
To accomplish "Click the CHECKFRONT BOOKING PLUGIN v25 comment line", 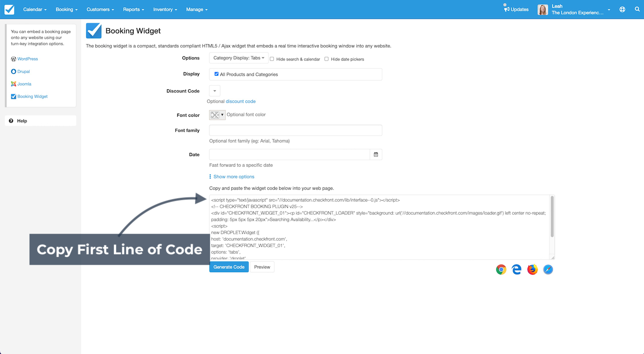I will pyautogui.click(x=257, y=207).
